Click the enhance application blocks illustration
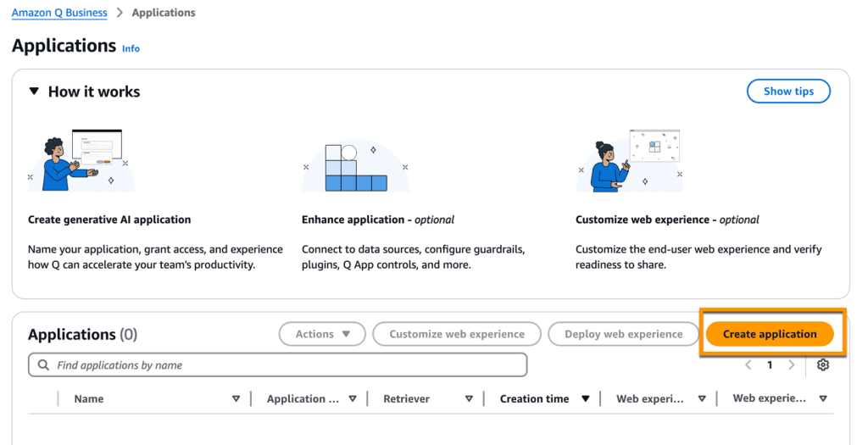This screenshot has width=868, height=445. [355, 167]
